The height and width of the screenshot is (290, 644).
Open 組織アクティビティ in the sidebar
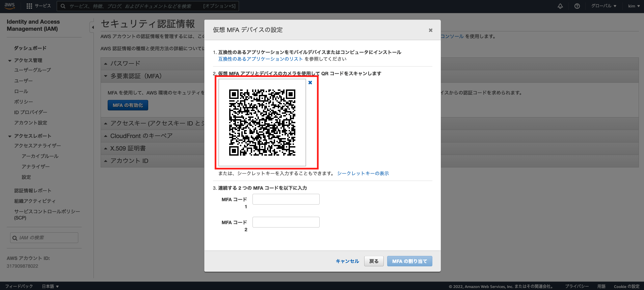pos(35,201)
